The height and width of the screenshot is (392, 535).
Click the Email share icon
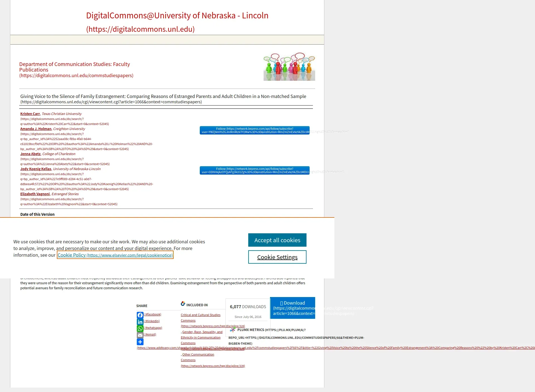(140, 335)
